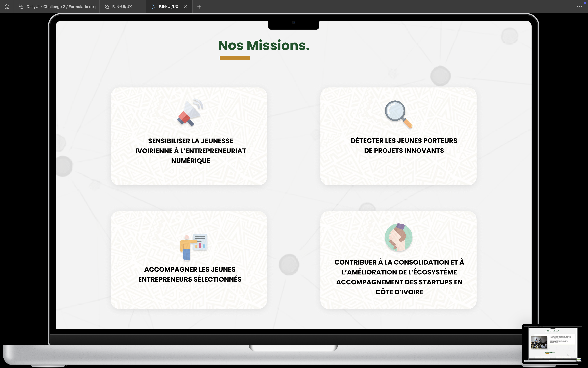Click "Sensibiliser la jeunesse ivoirienne" card text
Image resolution: width=588 pixels, height=368 pixels.
pos(191,151)
